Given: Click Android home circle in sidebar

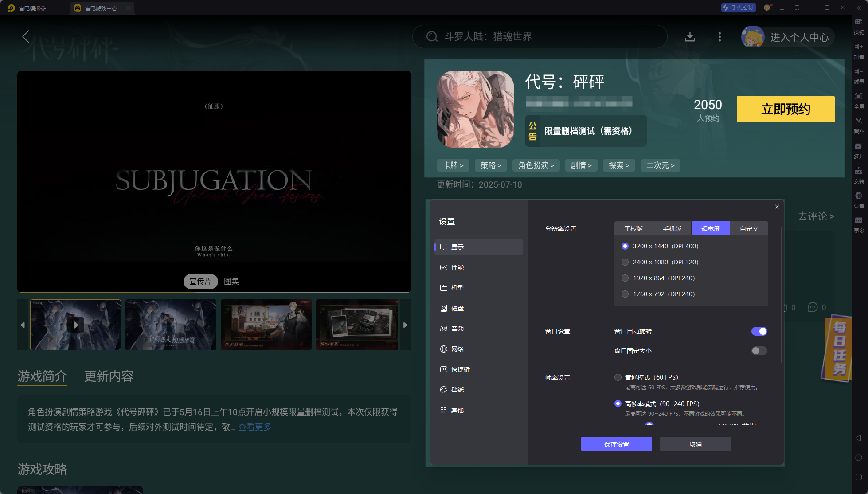Looking at the screenshot, I should click(858, 458).
